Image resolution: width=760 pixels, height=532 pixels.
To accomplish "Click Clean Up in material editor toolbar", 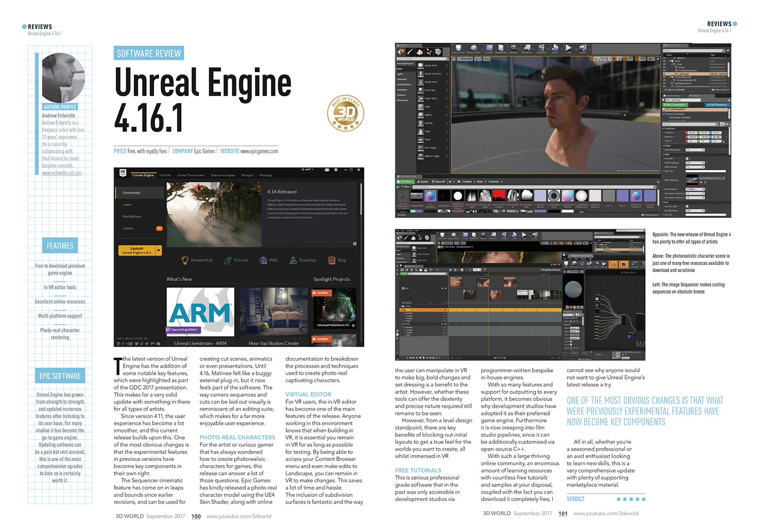I will click(604, 264).
